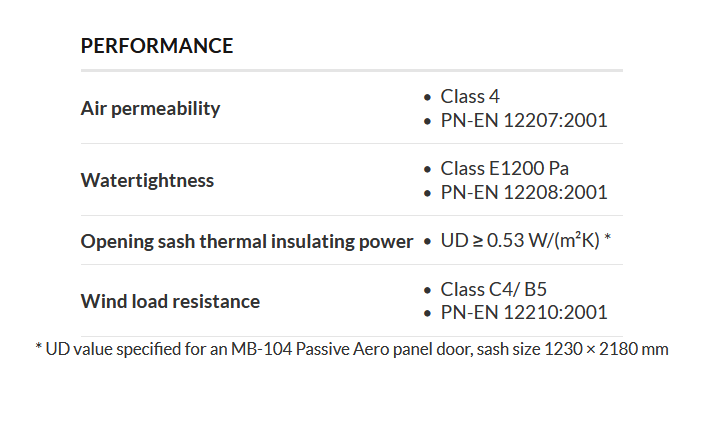
Task: Click PN-EN 12208:2001 standard text
Action: [x=523, y=193]
